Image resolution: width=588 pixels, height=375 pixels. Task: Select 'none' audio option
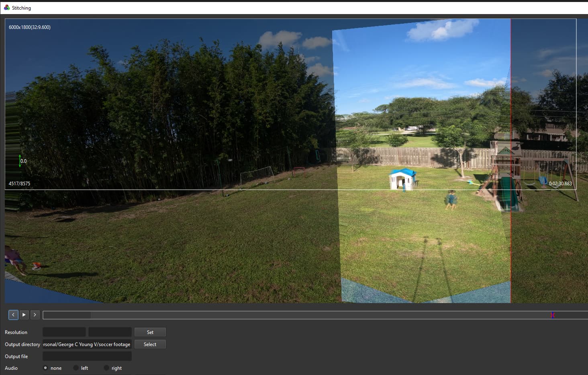pyautogui.click(x=45, y=368)
